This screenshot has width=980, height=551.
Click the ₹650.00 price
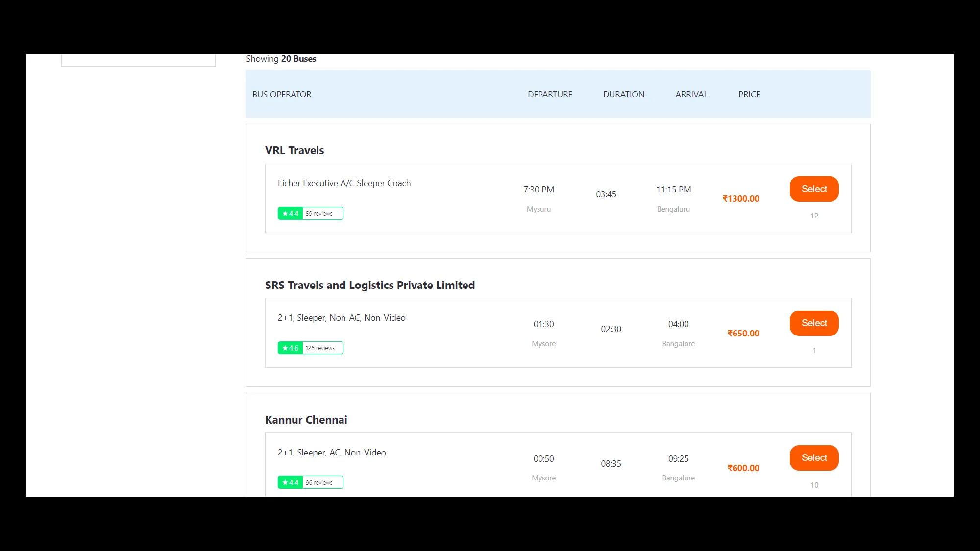click(x=743, y=334)
